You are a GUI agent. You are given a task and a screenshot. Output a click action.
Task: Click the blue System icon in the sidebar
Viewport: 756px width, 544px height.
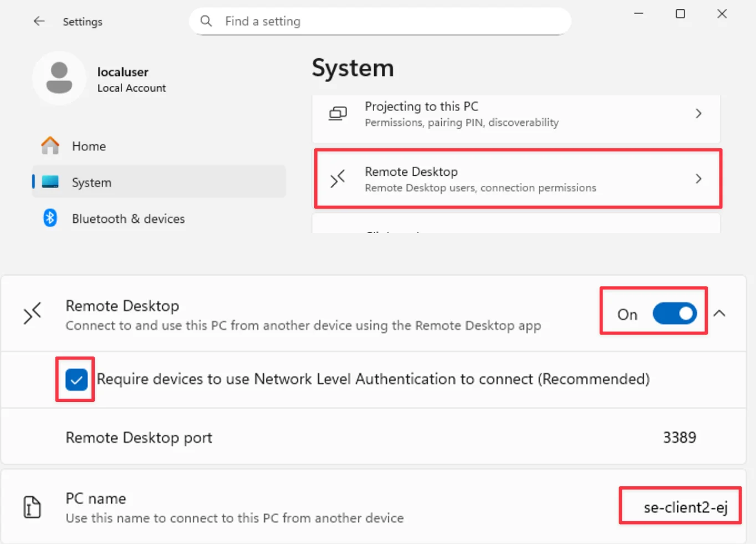tap(50, 181)
